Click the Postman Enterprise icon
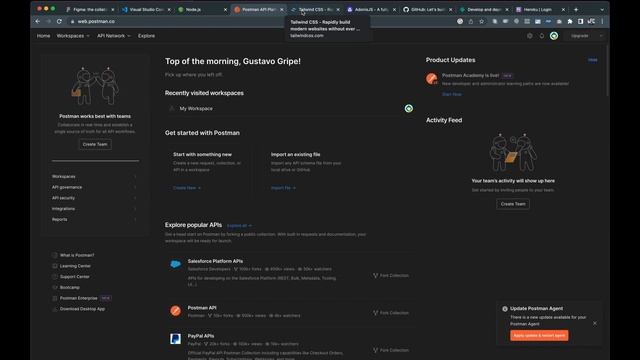This screenshot has width=640, height=360. click(x=55, y=298)
